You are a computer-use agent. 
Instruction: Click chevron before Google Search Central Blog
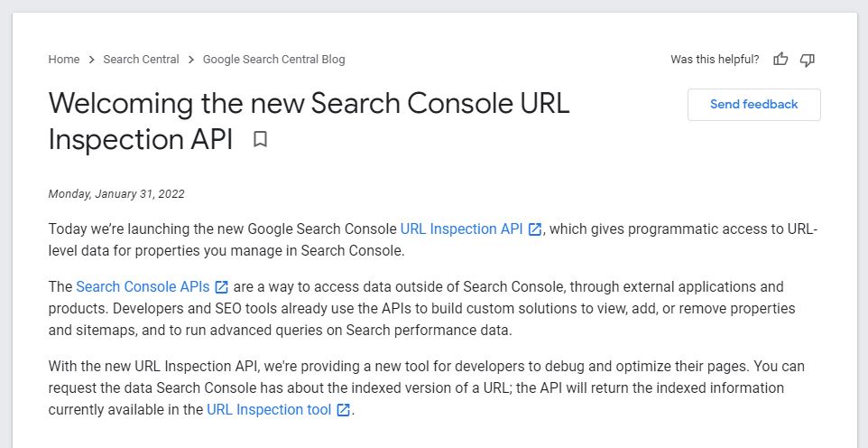[191, 60]
